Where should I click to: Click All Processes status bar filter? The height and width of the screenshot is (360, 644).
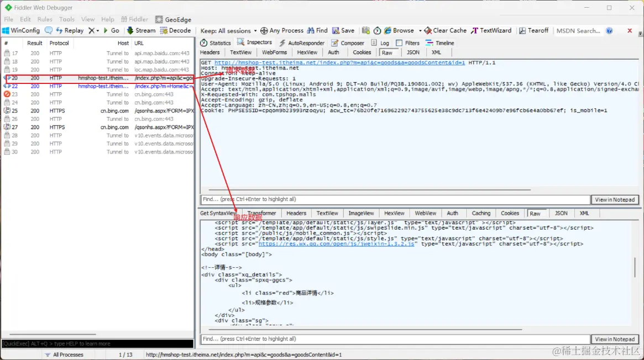[64, 354]
